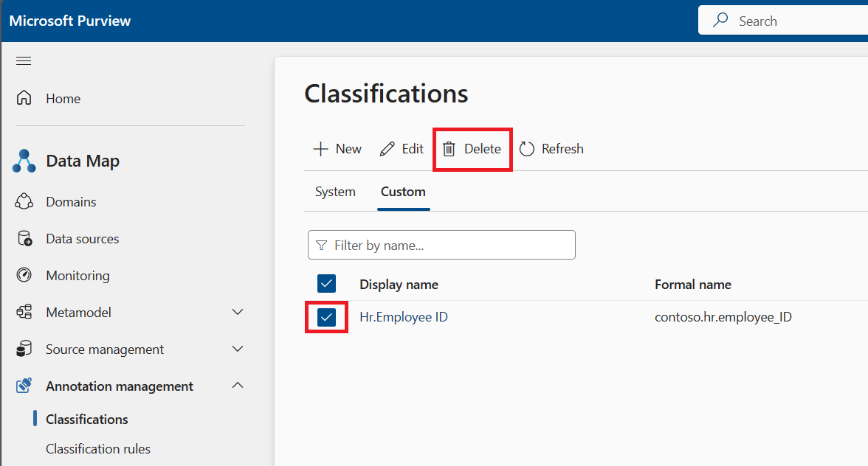Screen dimensions: 868x466
Task: Click the search magnifier icon
Action: [720, 20]
